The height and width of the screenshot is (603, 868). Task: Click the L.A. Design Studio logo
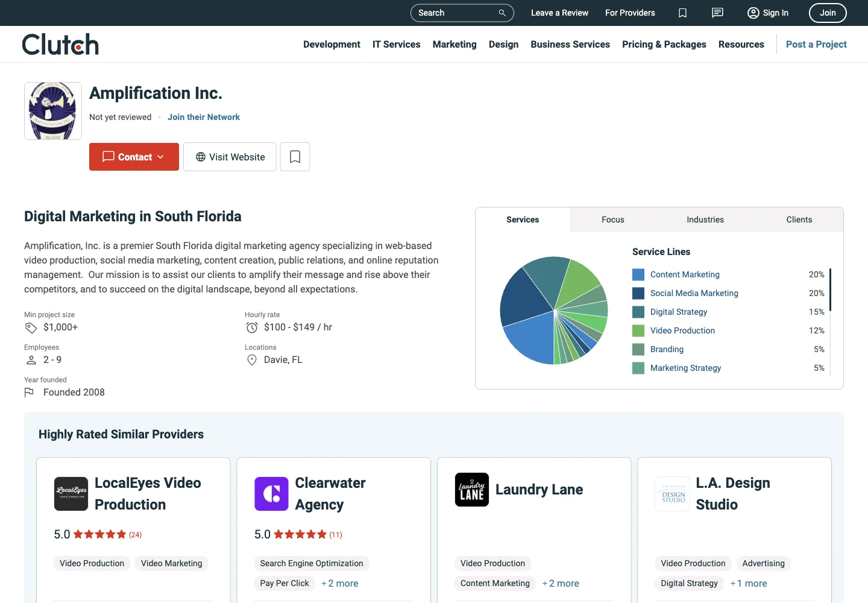click(x=672, y=494)
